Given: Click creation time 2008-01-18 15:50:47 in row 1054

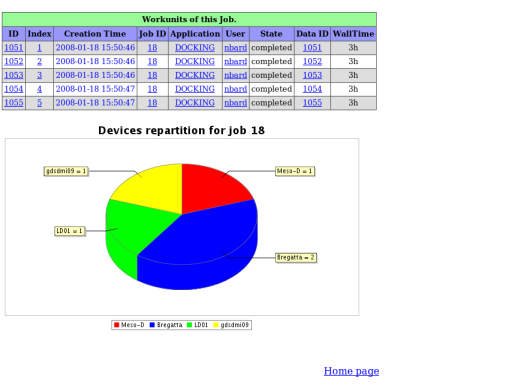Looking at the screenshot, I should pos(95,89).
